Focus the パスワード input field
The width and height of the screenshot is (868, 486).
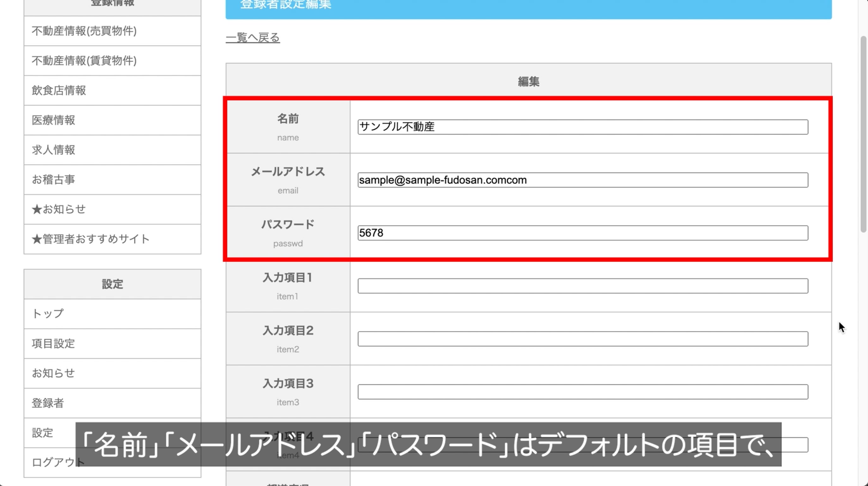(582, 233)
